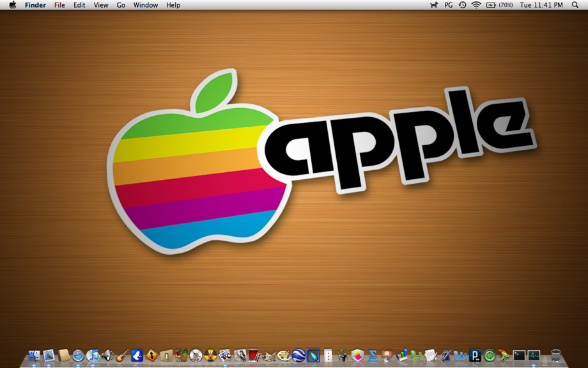Viewport: 588px width, 368px height.
Task: Launch GarageBand guitar icon
Action: pos(122,355)
